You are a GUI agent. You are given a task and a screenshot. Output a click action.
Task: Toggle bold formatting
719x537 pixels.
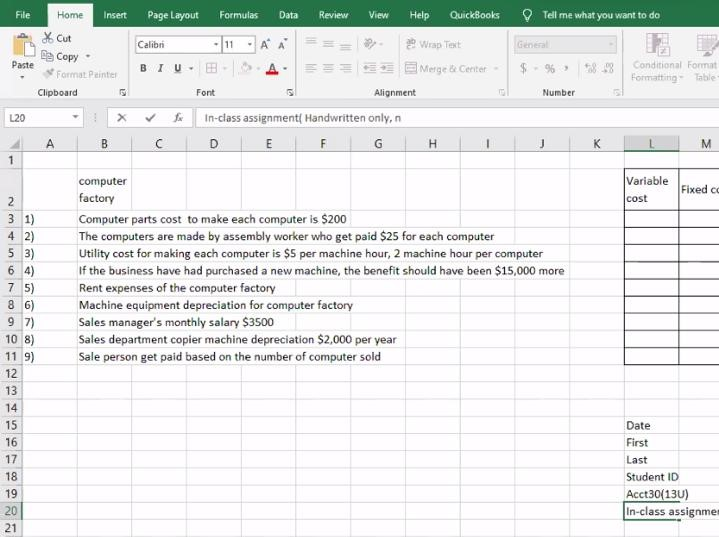(x=143, y=68)
